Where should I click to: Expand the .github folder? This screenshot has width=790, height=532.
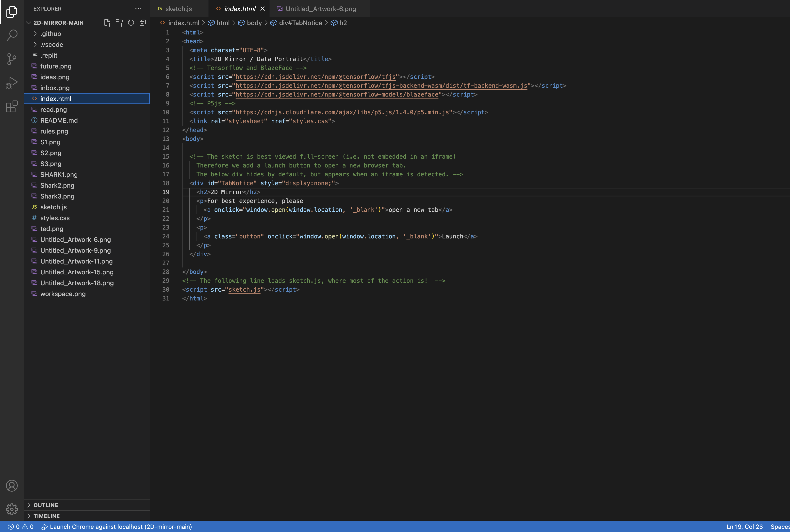tap(50, 33)
